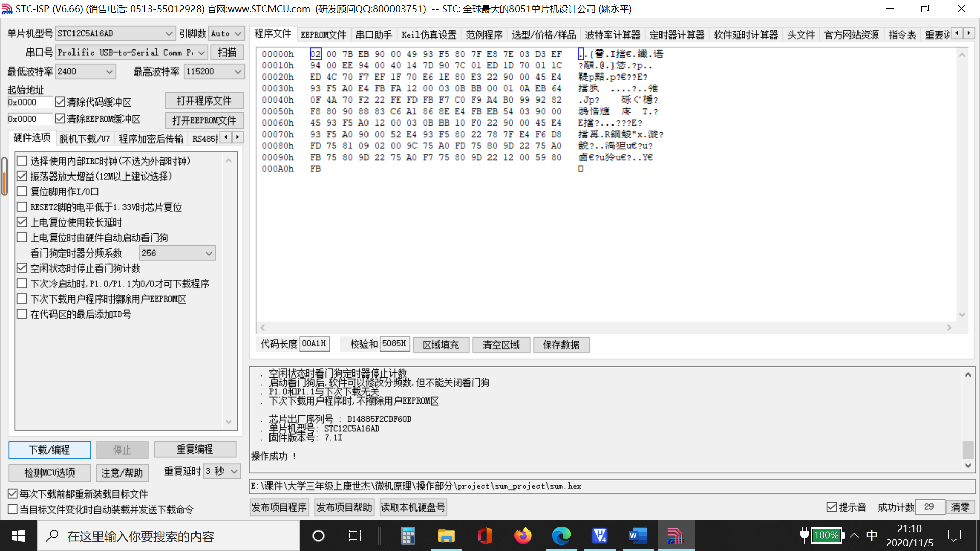Enable 选择使用内部IRC时钟 checkbox

(22, 160)
